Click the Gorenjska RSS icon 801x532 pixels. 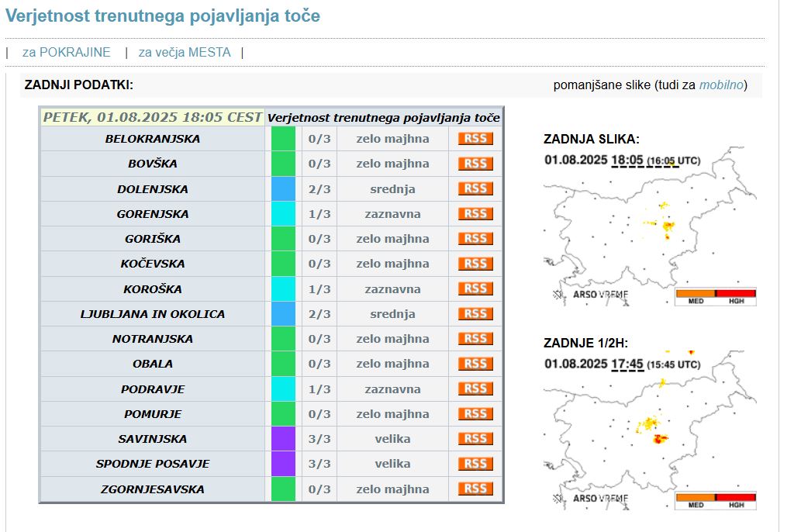point(475,214)
